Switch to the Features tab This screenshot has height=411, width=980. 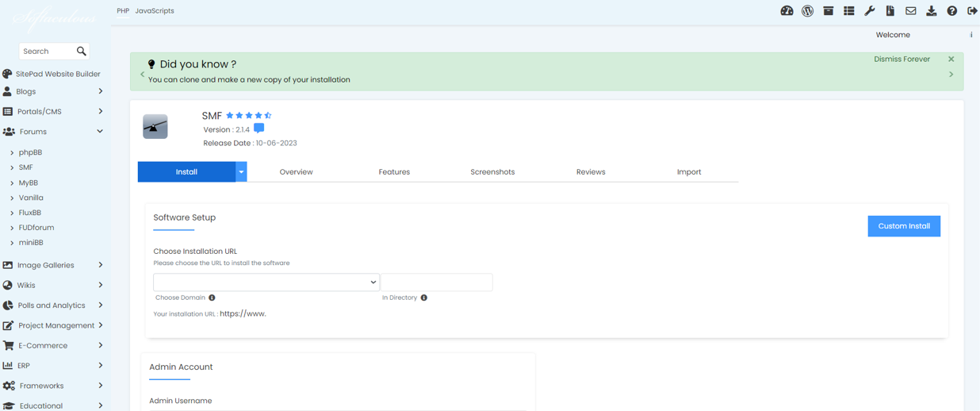(x=394, y=172)
